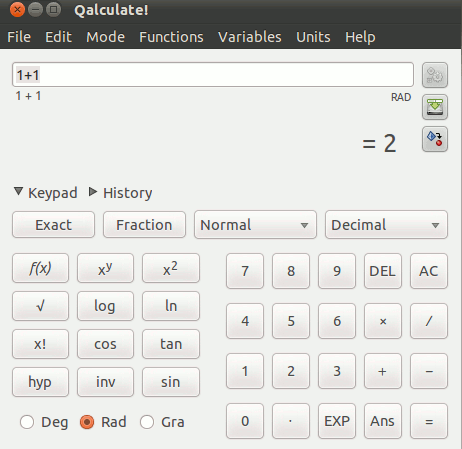Open the File menu
Screen dimensions: 462x449
tap(19, 37)
